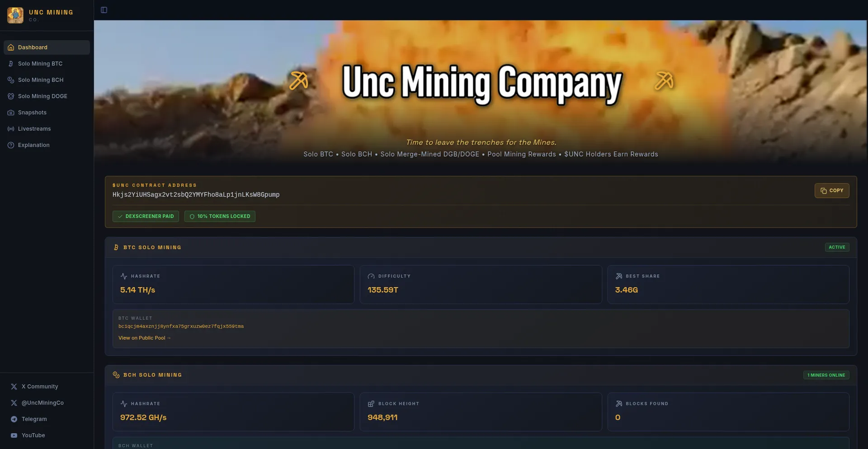The width and height of the screenshot is (868, 449).
Task: Click the 5.14 TH/s hashrate value
Action: pos(137,290)
